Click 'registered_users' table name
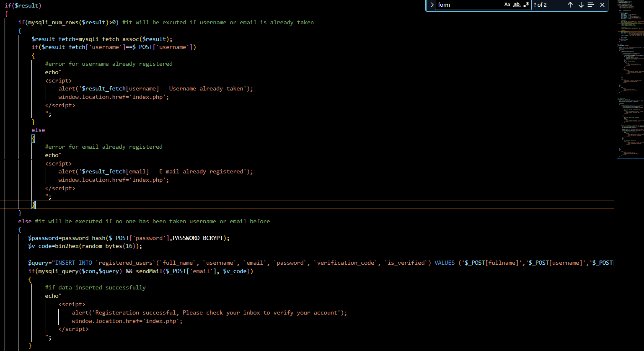 pos(126,263)
